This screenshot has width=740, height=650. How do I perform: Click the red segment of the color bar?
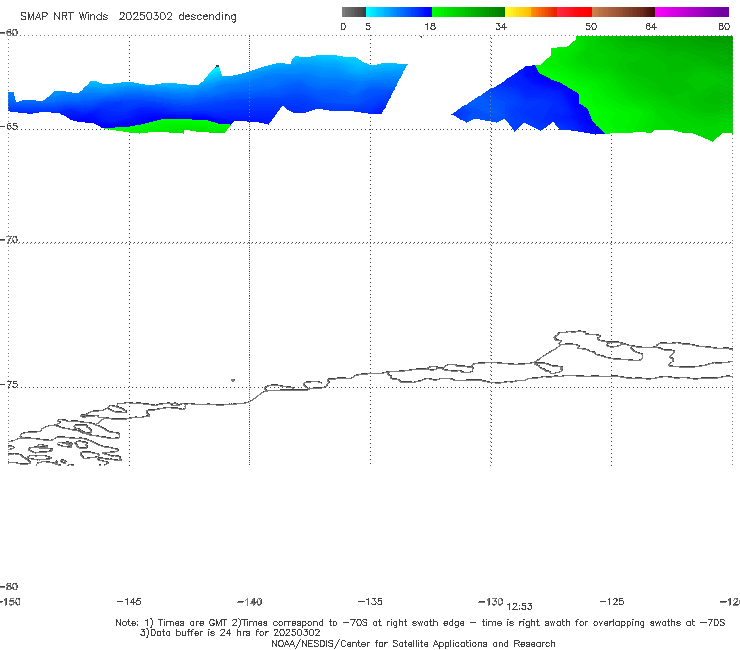pyautogui.click(x=574, y=12)
